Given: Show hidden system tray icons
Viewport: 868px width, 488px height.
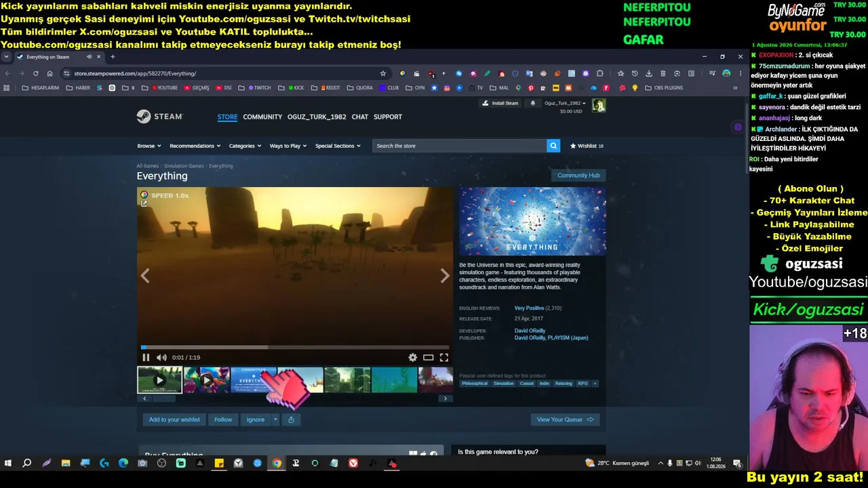Looking at the screenshot, I should click(x=660, y=464).
